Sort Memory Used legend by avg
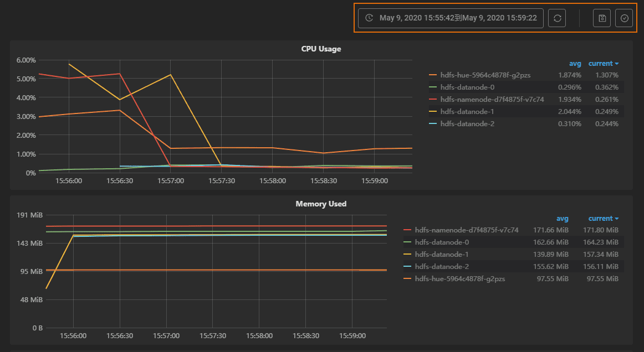Image resolution: width=644 pixels, height=352 pixels. pos(562,219)
